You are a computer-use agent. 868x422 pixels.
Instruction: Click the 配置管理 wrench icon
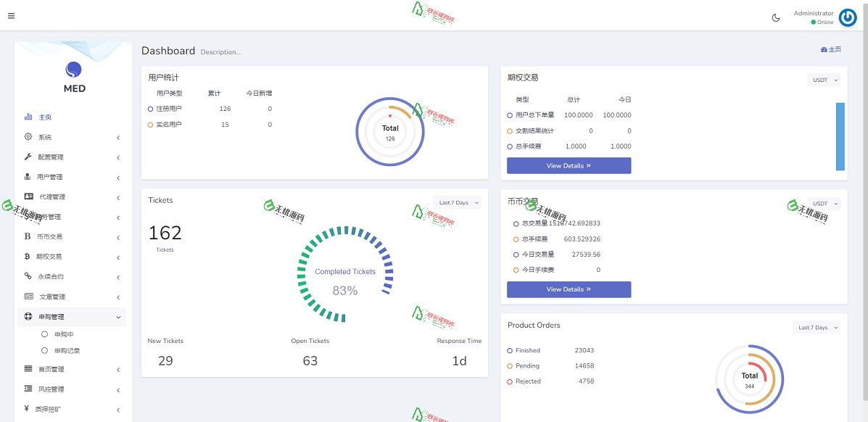click(28, 157)
